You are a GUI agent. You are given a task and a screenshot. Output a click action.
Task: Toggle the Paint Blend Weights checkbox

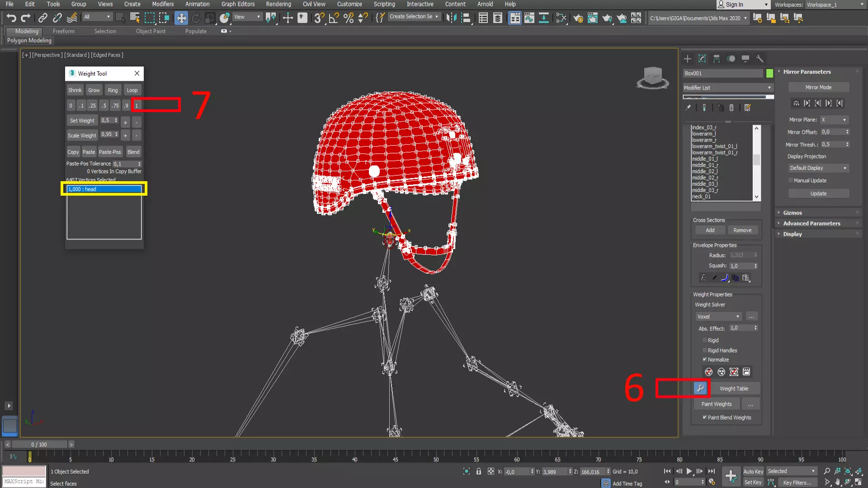tap(705, 418)
